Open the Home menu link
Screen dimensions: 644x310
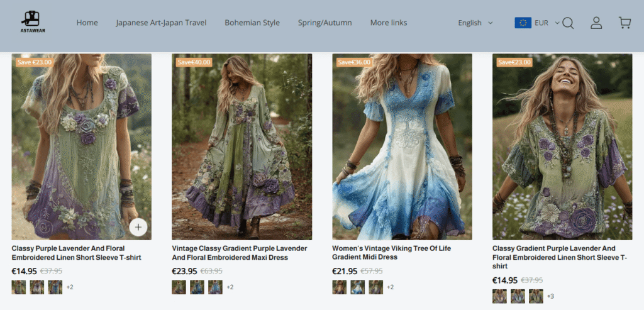point(87,23)
